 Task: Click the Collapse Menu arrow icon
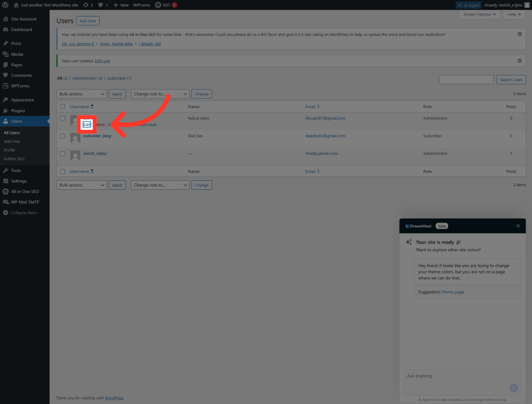[x=6, y=212]
